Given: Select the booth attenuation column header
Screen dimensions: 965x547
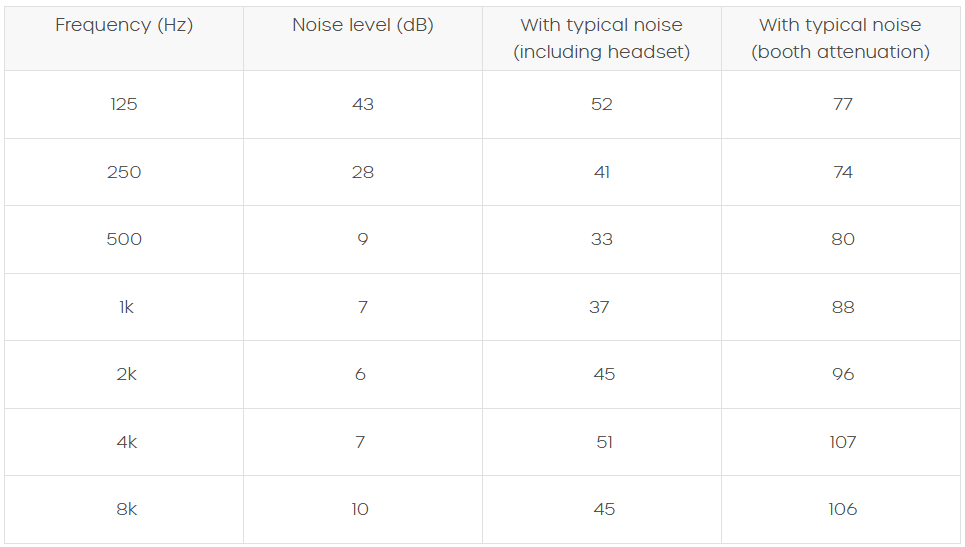Looking at the screenshot, I should click(x=840, y=39).
